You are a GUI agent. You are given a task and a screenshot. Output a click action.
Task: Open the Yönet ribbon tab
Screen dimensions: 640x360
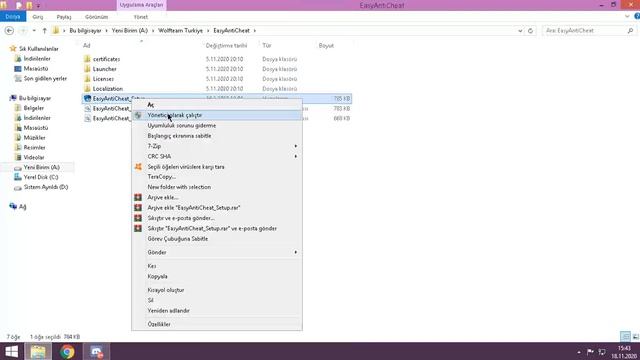(x=141, y=17)
